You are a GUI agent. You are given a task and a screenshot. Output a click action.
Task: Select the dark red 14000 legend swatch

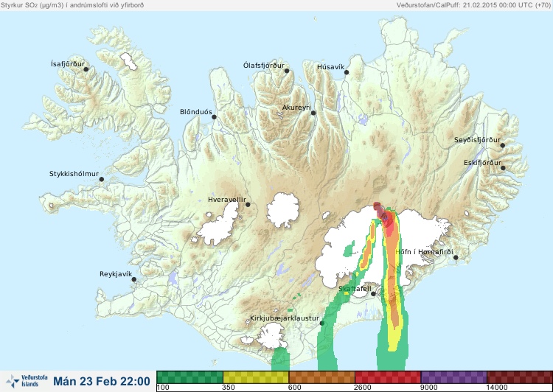pyautogui.click(x=520, y=377)
